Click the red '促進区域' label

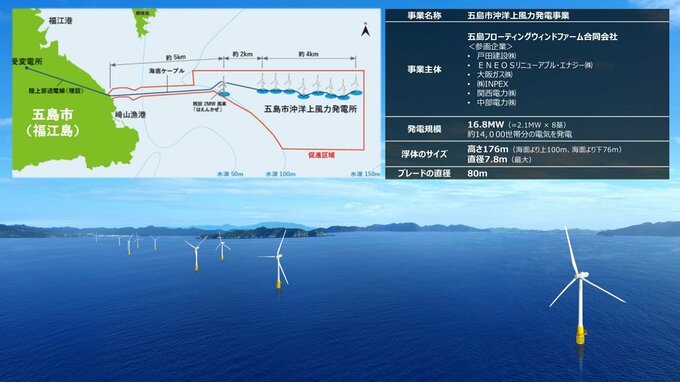(321, 155)
